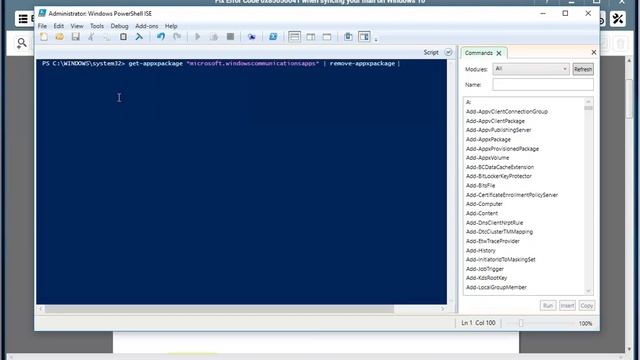The width and height of the screenshot is (640, 360).
Task: Click the Stop Operation square icon
Action: 230,37
